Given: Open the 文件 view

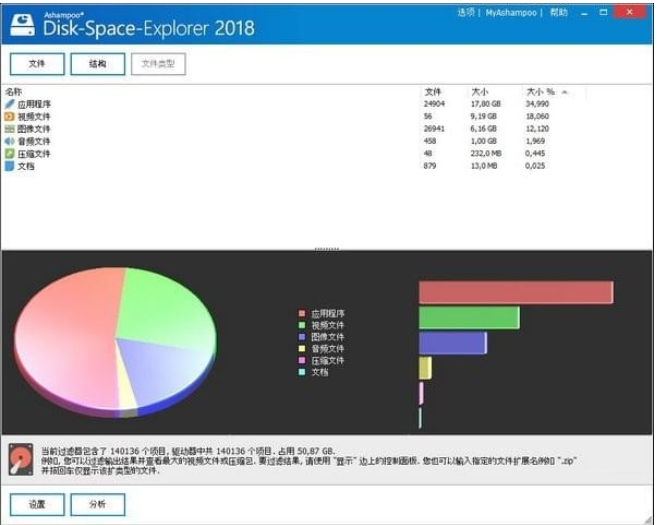Looking at the screenshot, I should click(37, 64).
